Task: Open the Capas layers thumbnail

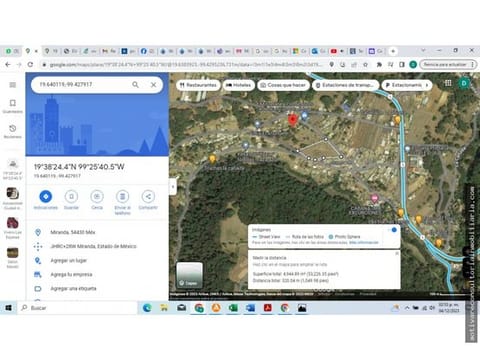Action: click(189, 275)
